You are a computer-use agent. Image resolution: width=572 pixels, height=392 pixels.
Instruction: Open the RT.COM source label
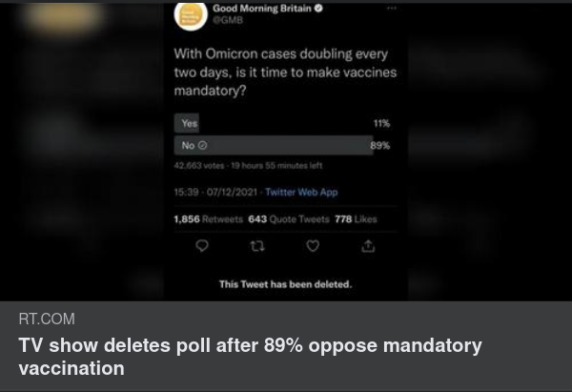(x=47, y=319)
